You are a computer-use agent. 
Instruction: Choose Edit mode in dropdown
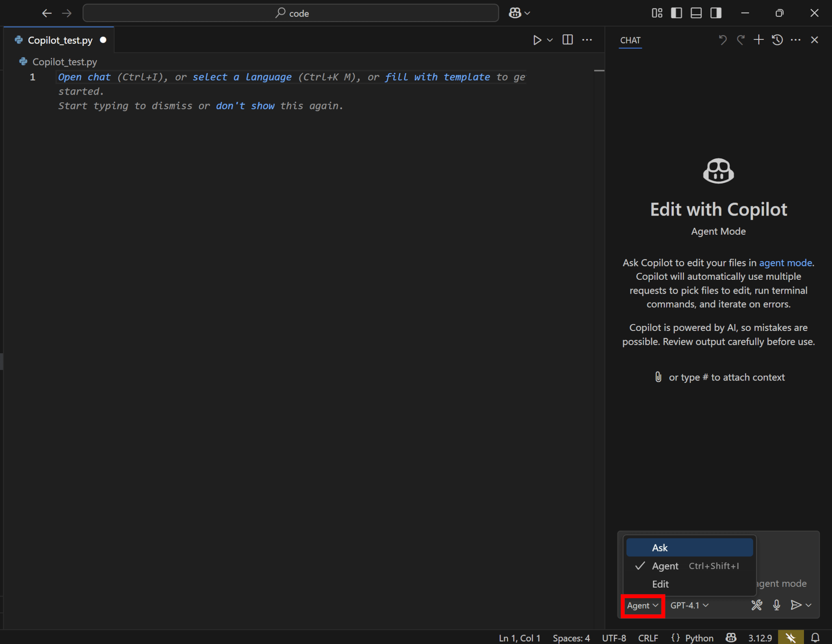[689, 584]
